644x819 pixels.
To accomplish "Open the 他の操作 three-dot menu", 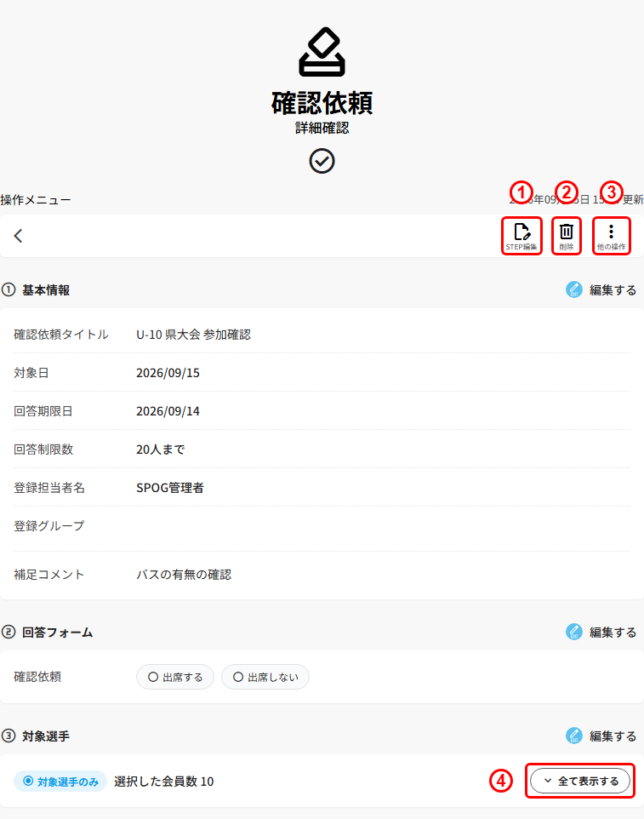I will tap(611, 236).
